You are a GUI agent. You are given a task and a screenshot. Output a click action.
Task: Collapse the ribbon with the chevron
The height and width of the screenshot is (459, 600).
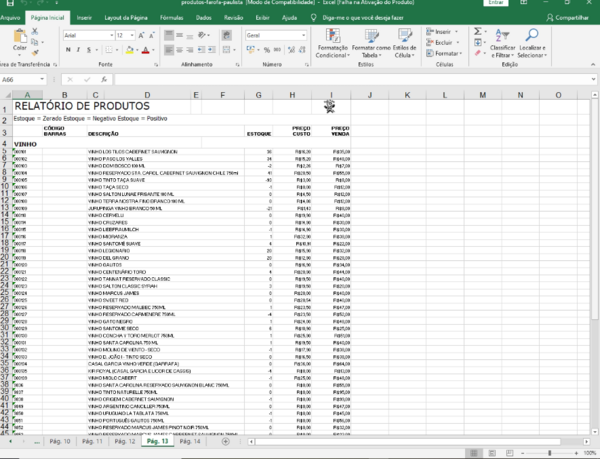pos(593,65)
